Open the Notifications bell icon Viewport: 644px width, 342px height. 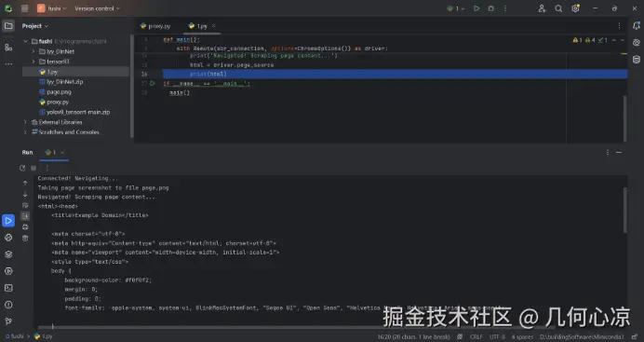[637, 26]
